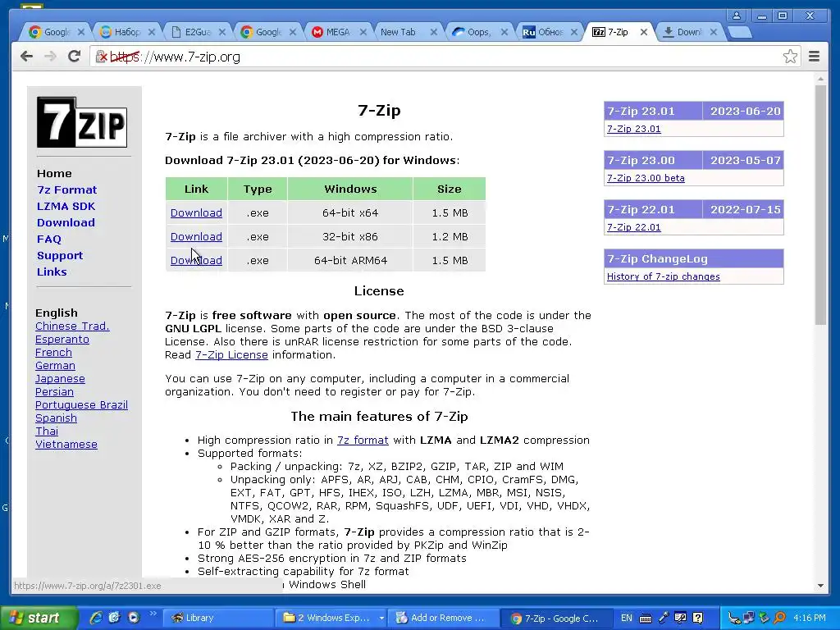Click the orange magnifier tray icon

779,618
